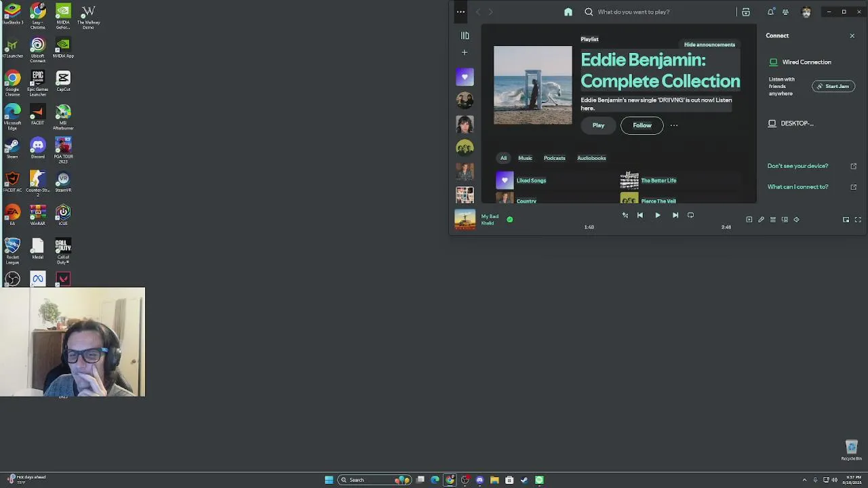Open more options dots beside Follow

coord(674,125)
